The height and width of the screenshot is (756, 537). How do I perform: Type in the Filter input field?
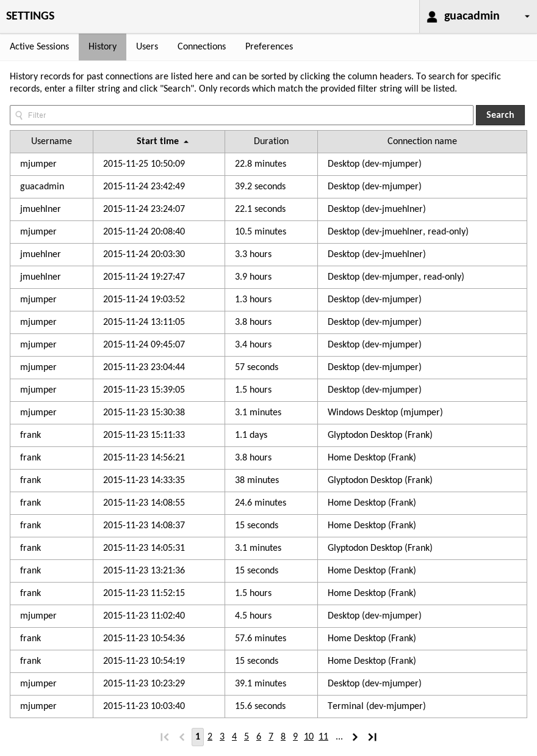244,115
